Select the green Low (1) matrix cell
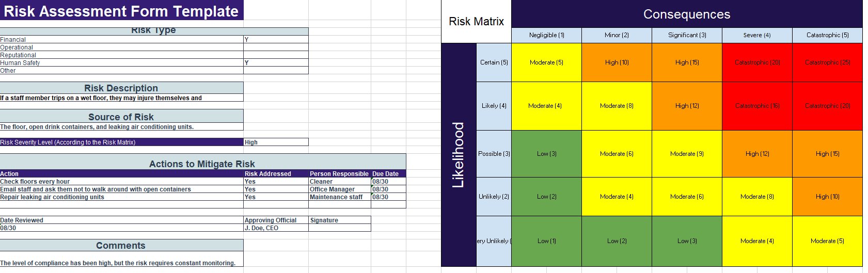 [x=546, y=241]
